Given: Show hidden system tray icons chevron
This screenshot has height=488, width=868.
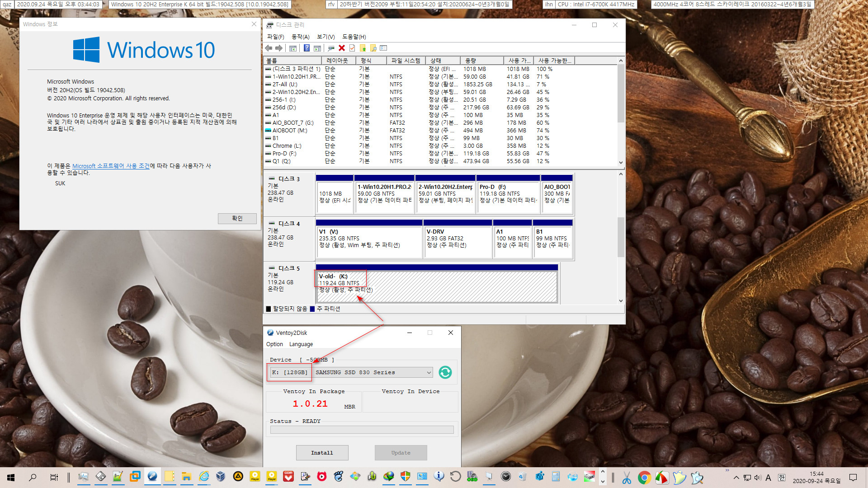Looking at the screenshot, I should click(x=736, y=478).
